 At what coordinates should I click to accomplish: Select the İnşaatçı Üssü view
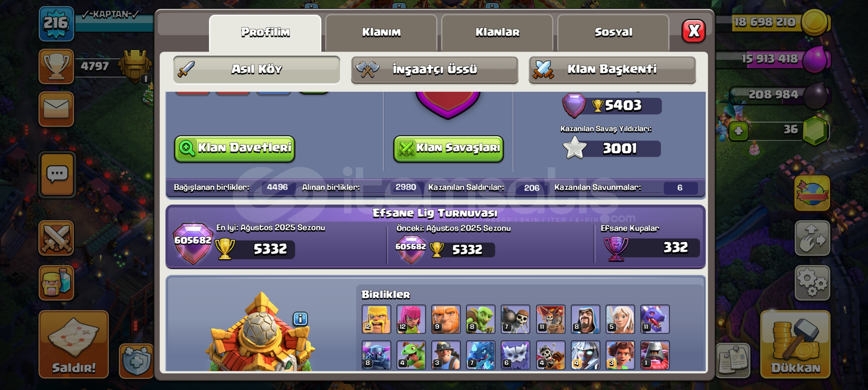(435, 69)
